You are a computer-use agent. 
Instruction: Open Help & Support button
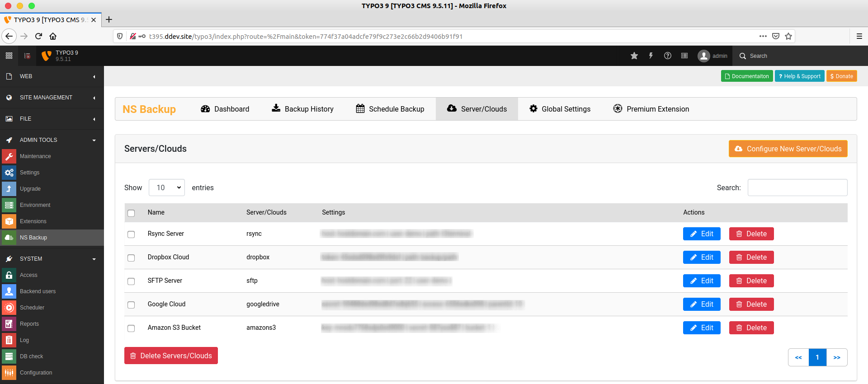[x=800, y=76]
